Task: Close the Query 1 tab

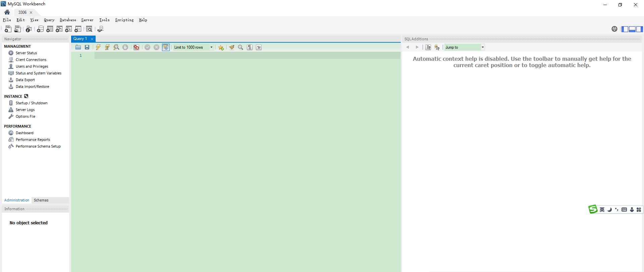Action: point(92,39)
